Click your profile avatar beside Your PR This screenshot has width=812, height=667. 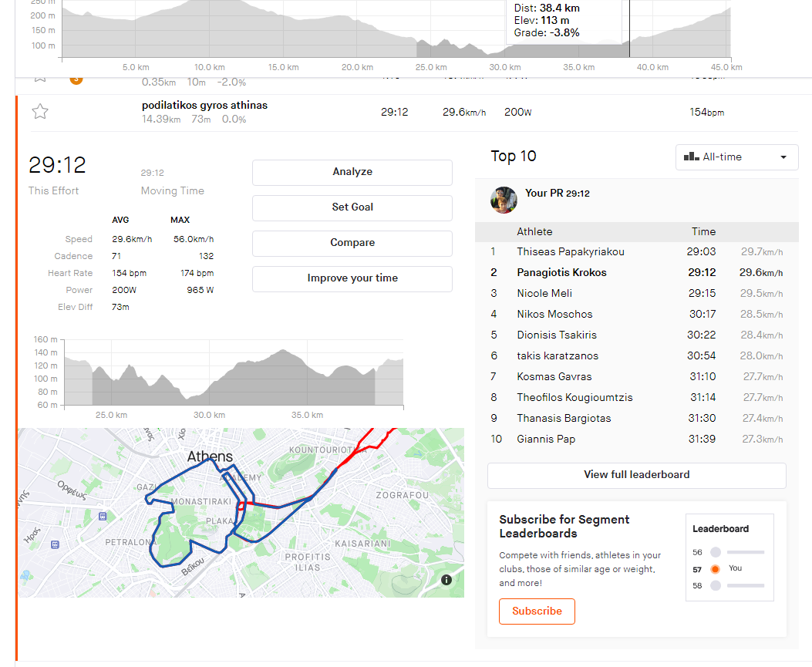coord(504,199)
